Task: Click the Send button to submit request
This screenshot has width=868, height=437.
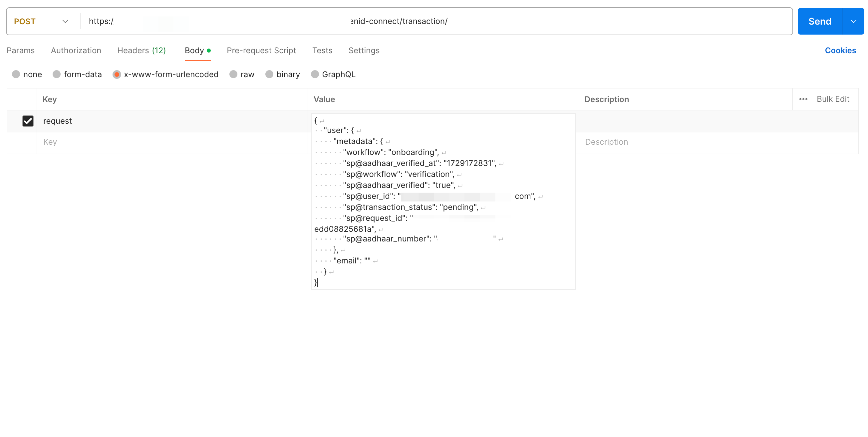Action: [820, 21]
